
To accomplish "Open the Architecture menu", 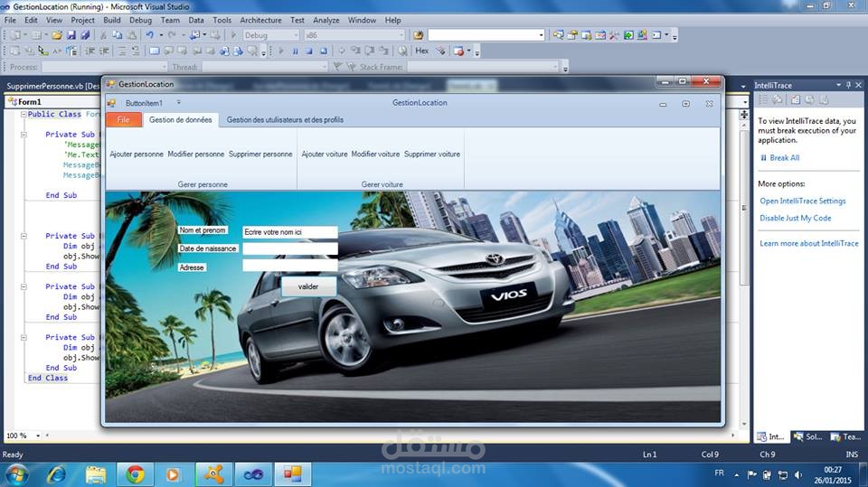I will 260,20.
